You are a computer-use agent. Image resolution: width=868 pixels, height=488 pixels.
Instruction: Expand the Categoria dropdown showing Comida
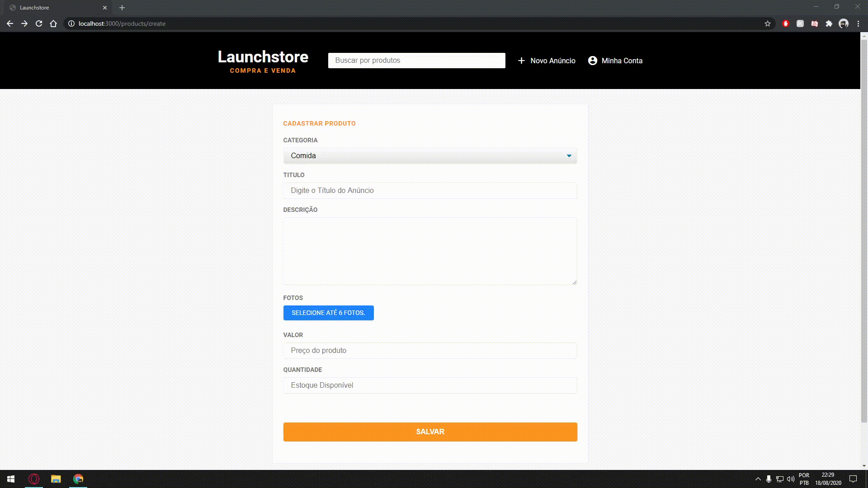(x=430, y=156)
